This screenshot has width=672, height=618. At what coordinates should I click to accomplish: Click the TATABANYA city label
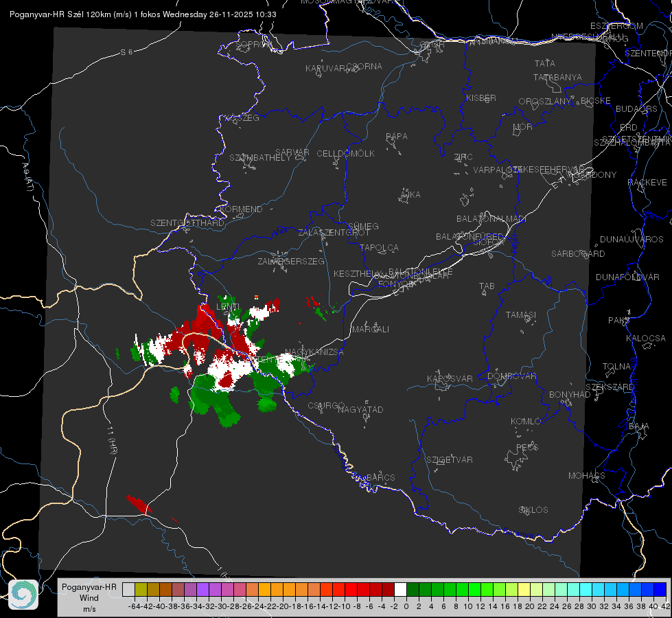click(x=557, y=77)
